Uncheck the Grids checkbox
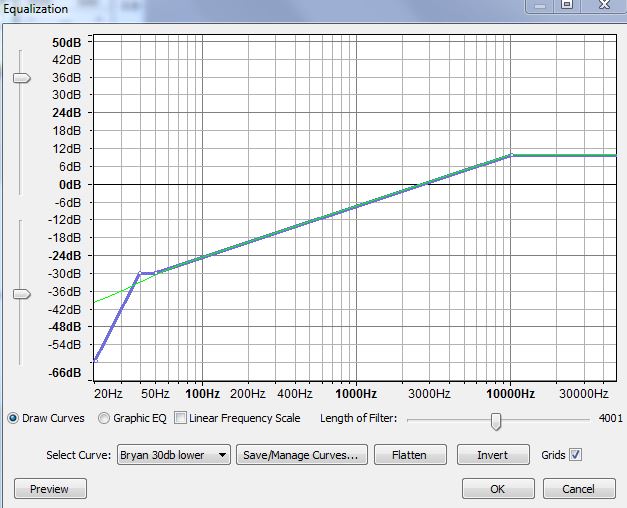This screenshot has width=627, height=508. [575, 455]
